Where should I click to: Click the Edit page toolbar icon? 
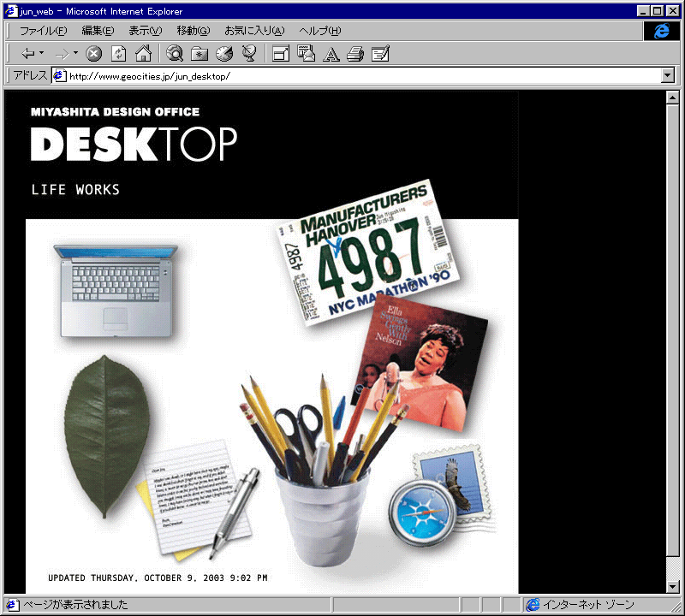click(x=380, y=54)
